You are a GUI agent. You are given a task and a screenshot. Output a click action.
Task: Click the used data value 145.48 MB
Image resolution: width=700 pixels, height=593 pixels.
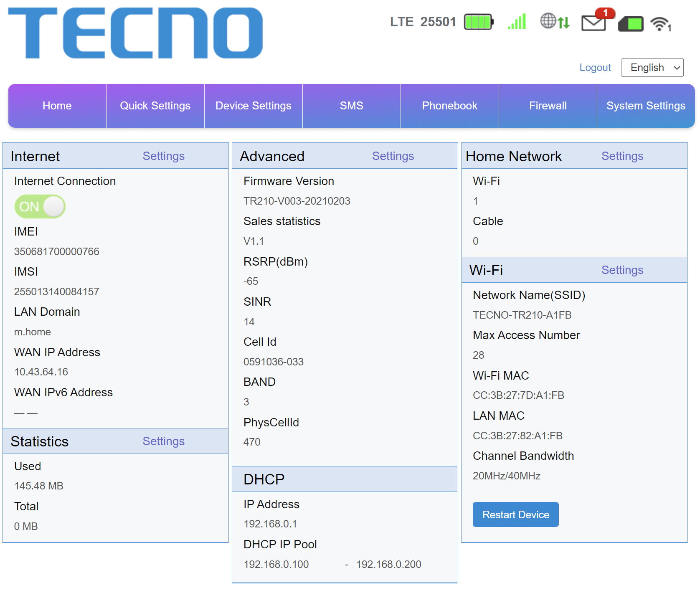coord(39,486)
